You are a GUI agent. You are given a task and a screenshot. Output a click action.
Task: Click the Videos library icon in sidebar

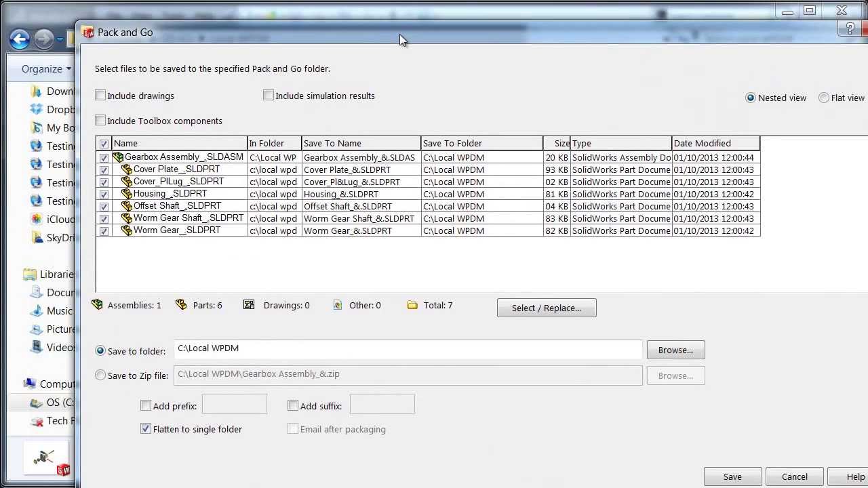37,347
